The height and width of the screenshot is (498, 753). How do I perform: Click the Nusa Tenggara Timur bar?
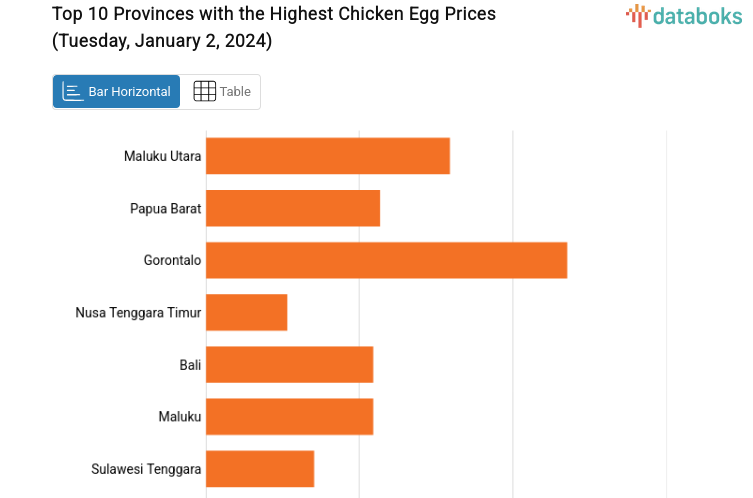[x=247, y=312]
